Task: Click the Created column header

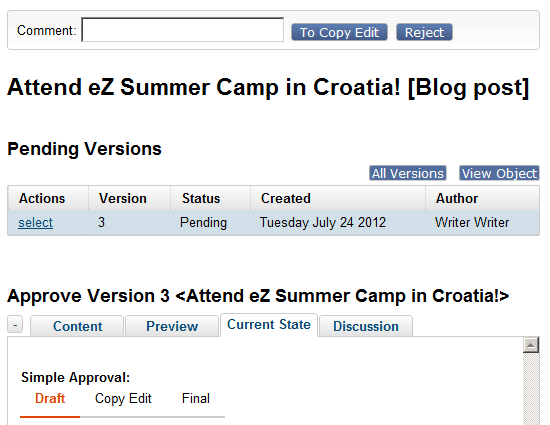Action: (286, 198)
